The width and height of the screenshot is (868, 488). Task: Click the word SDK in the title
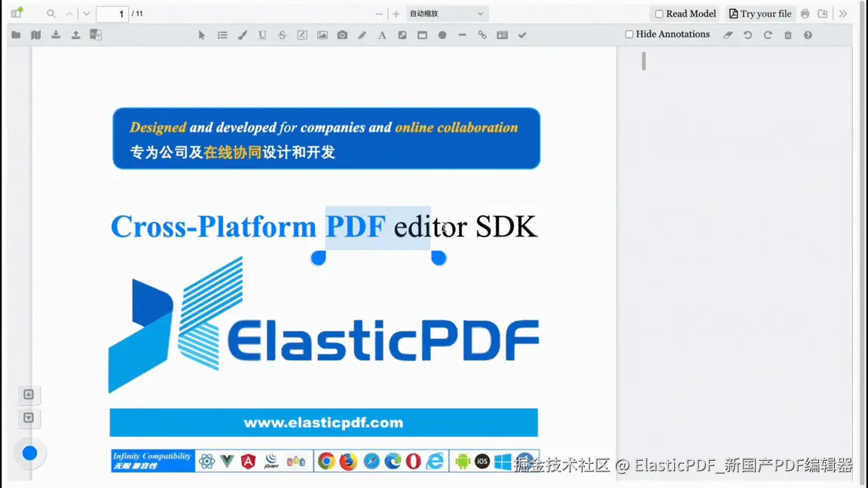[x=506, y=226]
